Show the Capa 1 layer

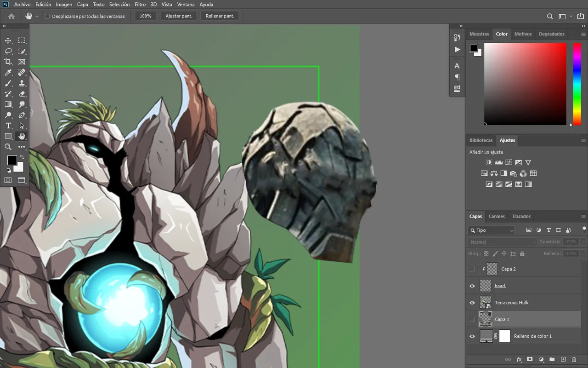[x=472, y=319]
